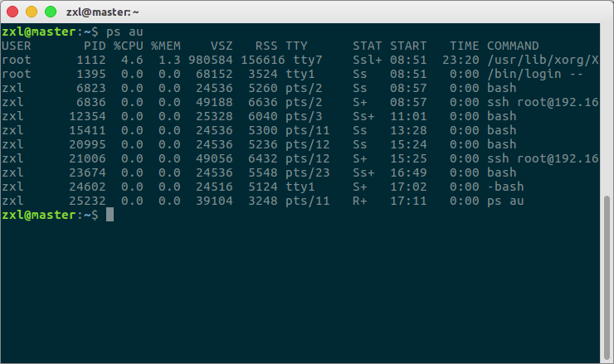This screenshot has width=614, height=364.
Task: Click the RSS value 156616
Action: click(x=263, y=60)
